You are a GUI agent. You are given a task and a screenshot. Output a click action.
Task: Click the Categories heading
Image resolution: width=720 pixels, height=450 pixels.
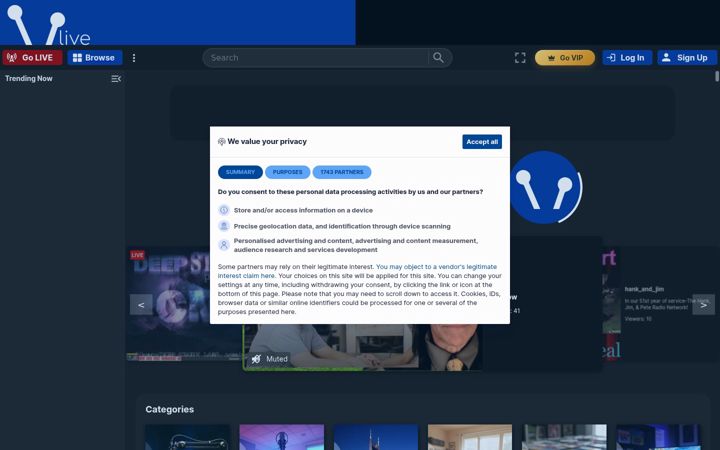click(169, 410)
